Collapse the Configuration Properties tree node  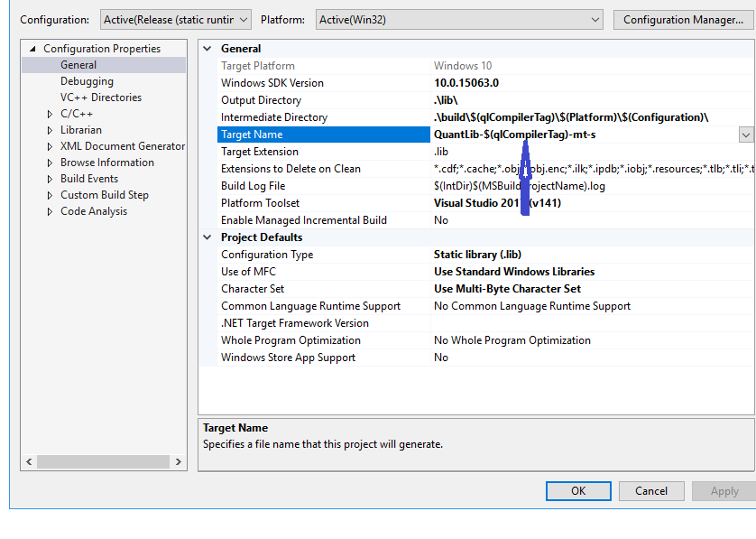point(33,49)
